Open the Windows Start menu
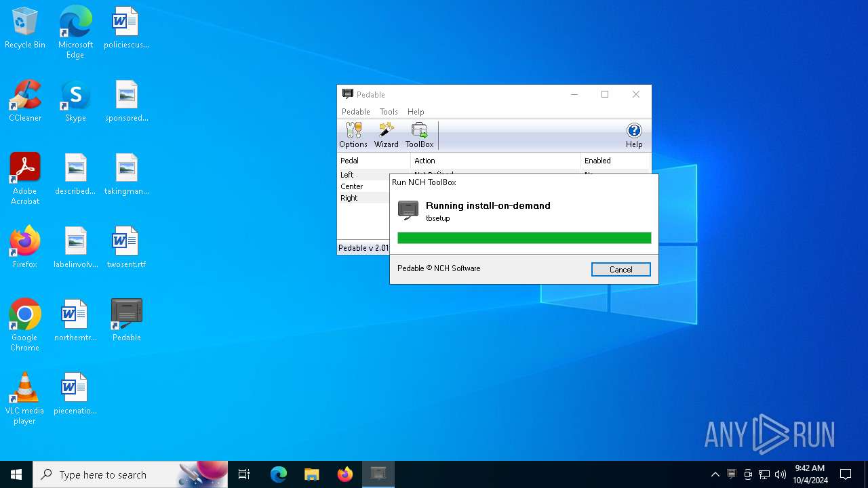868x488 pixels. (16, 474)
